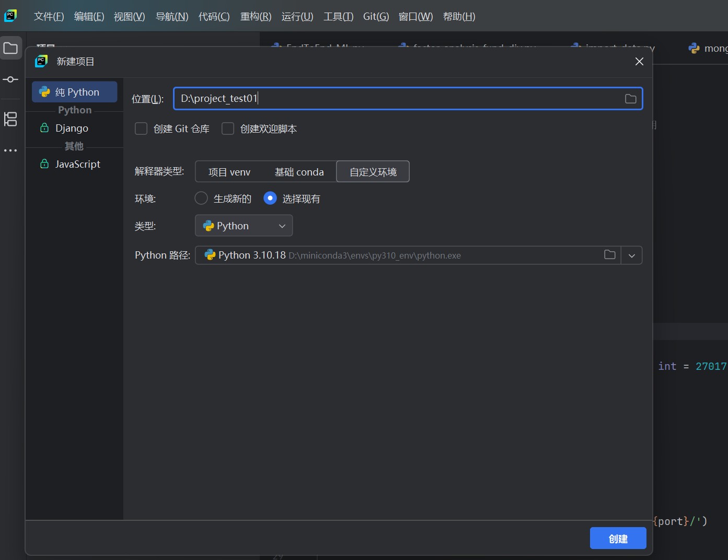Switch interpreter type to 基础 conda
728x560 pixels.
[x=299, y=172]
